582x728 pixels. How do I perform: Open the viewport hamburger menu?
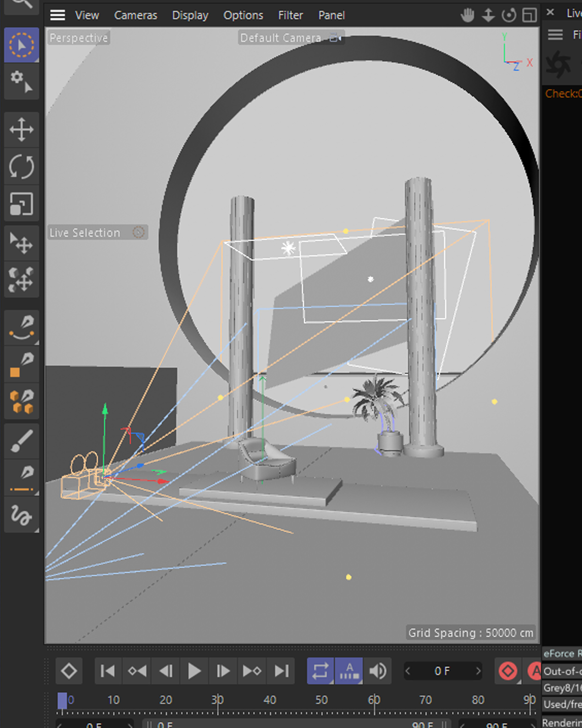coord(57,15)
